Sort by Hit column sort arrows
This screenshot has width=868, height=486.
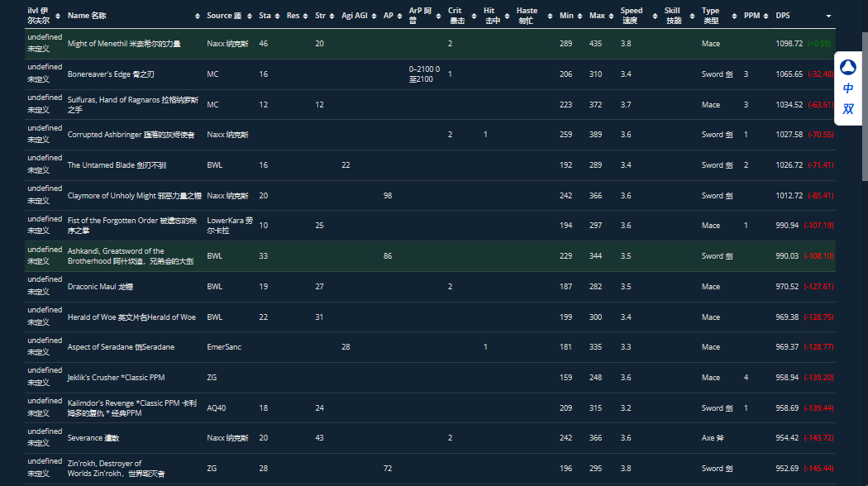[507, 16]
